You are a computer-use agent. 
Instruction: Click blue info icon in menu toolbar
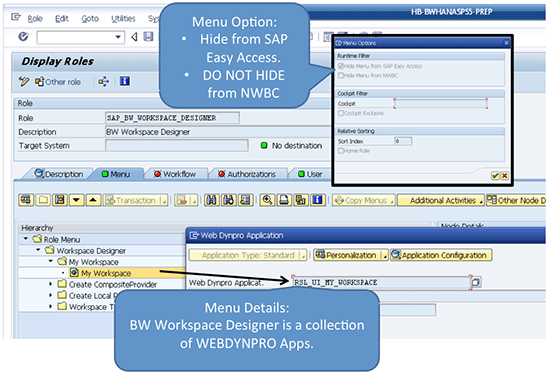pos(318,200)
